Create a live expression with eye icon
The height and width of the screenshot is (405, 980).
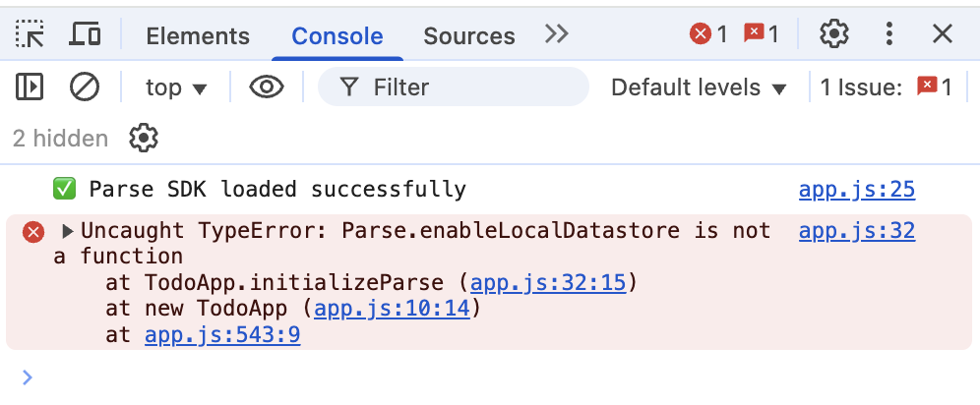click(x=267, y=87)
